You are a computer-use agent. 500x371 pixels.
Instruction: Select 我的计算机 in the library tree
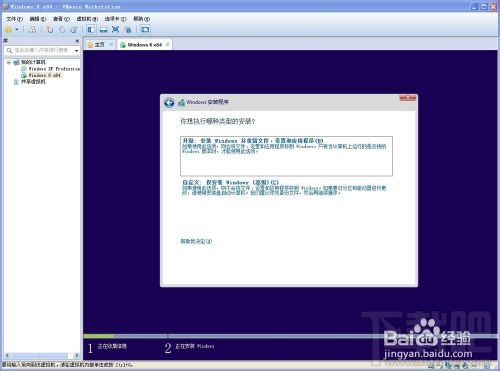click(33, 62)
